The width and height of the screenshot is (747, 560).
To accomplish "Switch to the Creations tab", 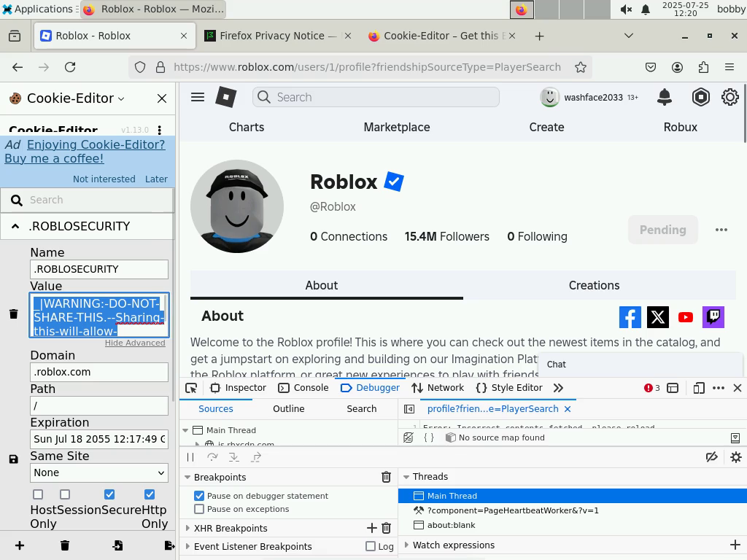I will 594,285.
